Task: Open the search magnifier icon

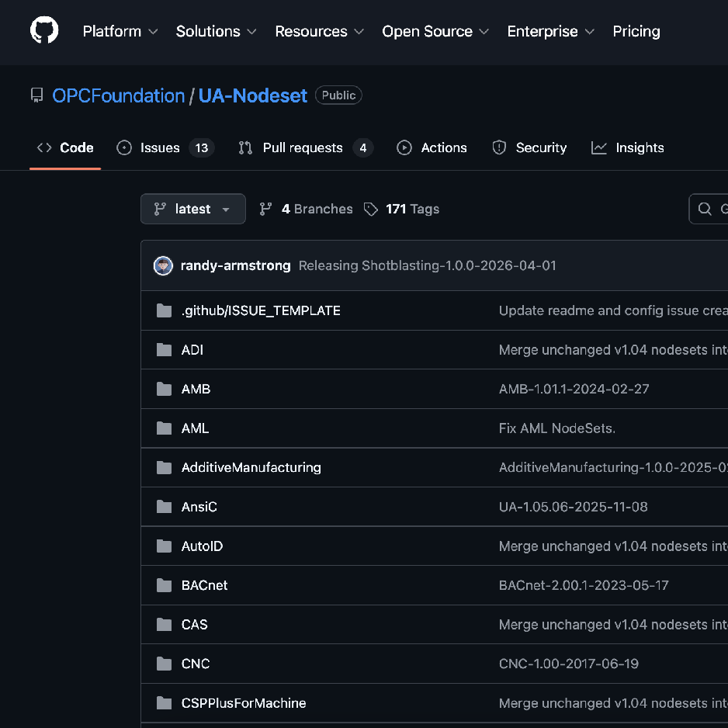Action: [705, 209]
